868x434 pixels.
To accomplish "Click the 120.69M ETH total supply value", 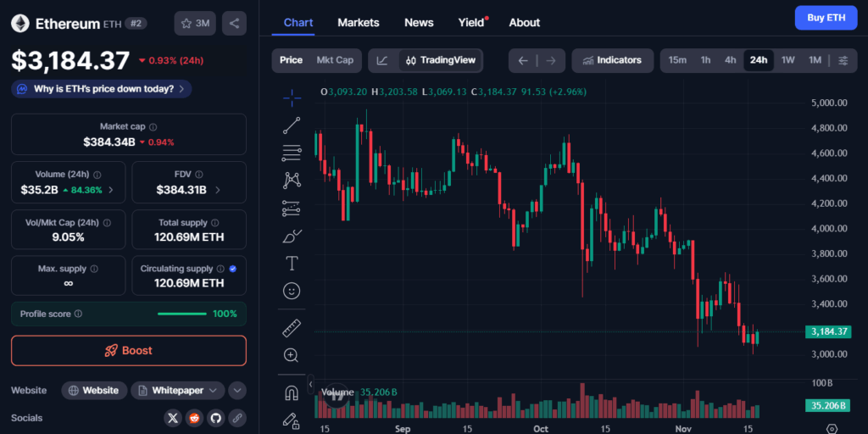I will (189, 237).
